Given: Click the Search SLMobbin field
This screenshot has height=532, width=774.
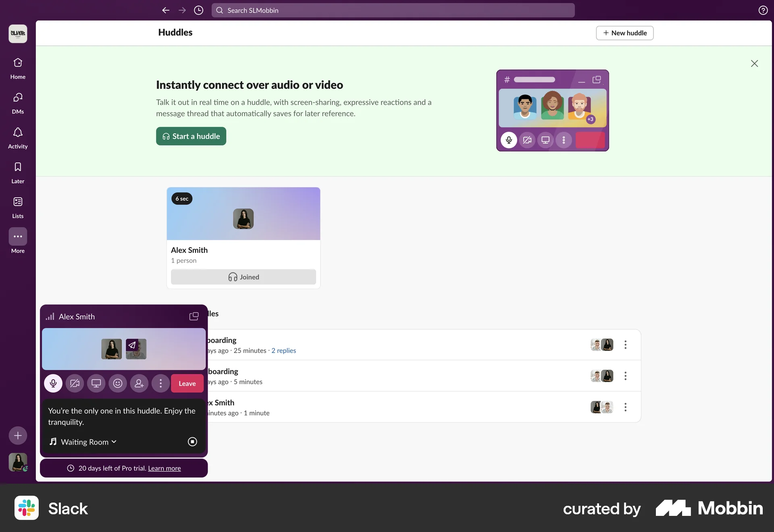Looking at the screenshot, I should coord(392,10).
